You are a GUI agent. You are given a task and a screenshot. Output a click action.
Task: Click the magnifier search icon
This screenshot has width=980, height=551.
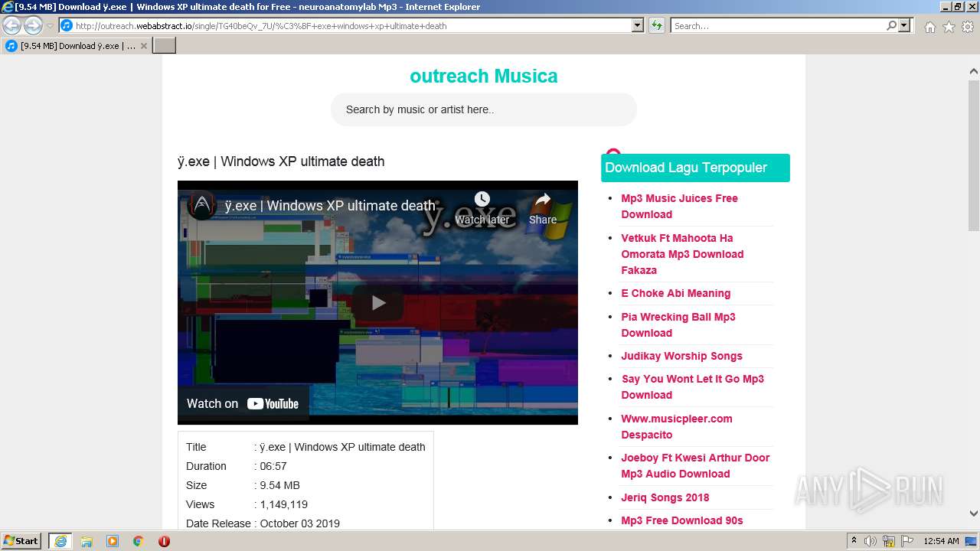[891, 25]
